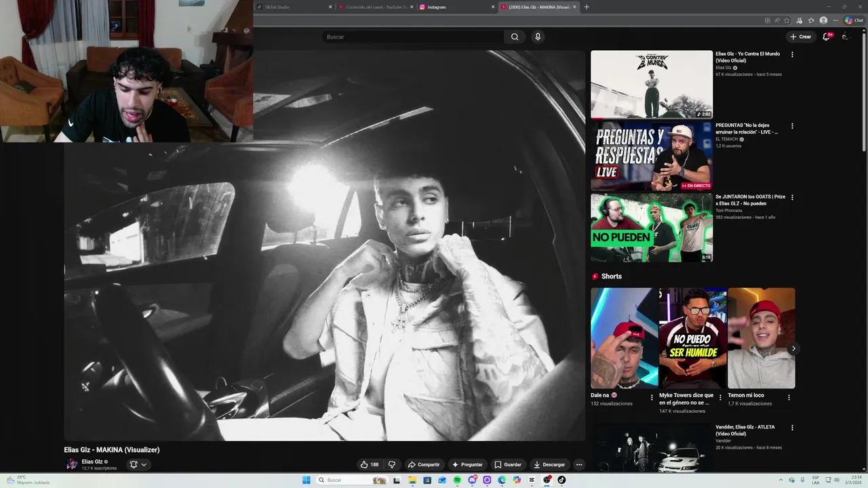
Task: Open Windows Start menu
Action: point(307,480)
